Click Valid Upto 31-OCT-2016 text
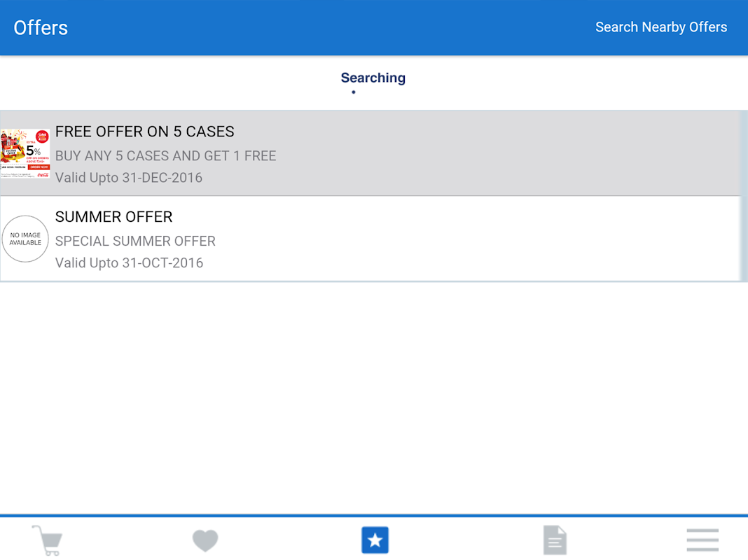The height and width of the screenshot is (560, 748). [129, 263]
